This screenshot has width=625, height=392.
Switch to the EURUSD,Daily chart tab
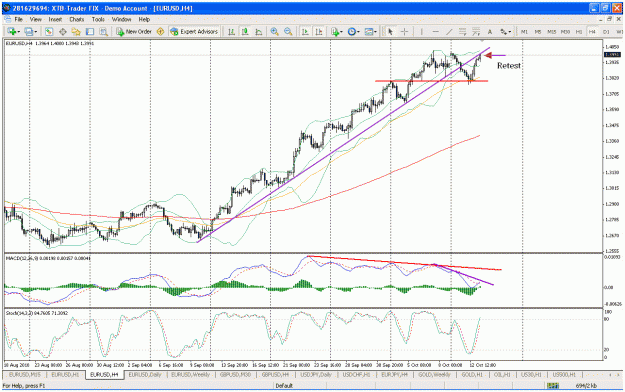point(145,375)
